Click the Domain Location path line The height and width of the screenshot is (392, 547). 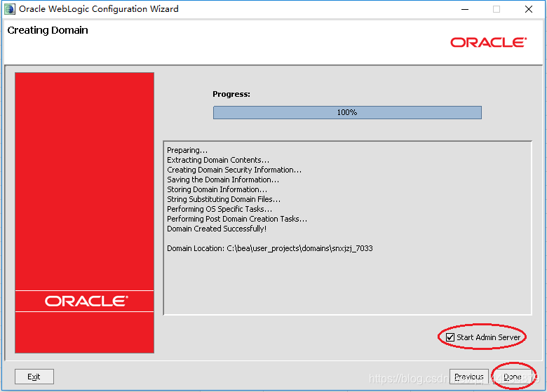[x=270, y=248]
